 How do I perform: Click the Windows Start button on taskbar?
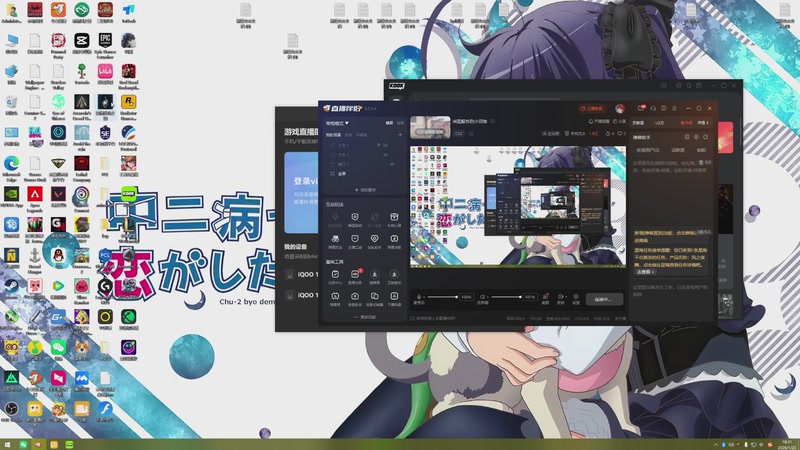click(x=7, y=445)
